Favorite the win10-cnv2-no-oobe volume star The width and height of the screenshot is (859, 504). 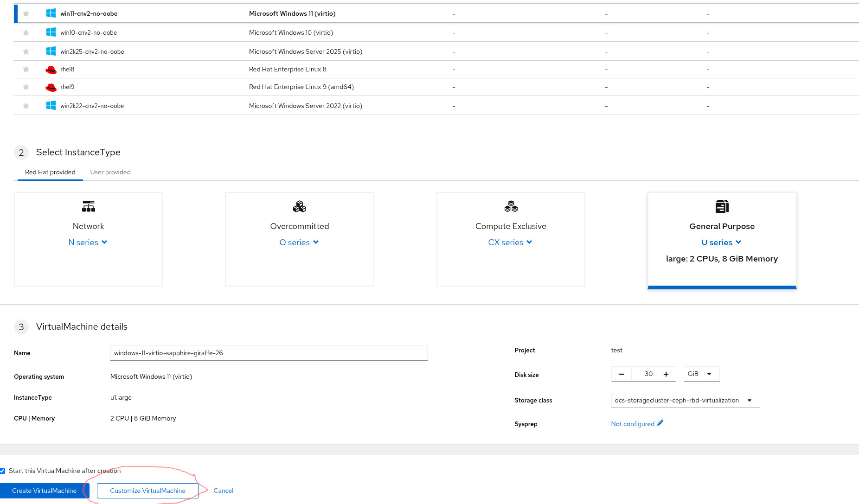click(x=26, y=32)
